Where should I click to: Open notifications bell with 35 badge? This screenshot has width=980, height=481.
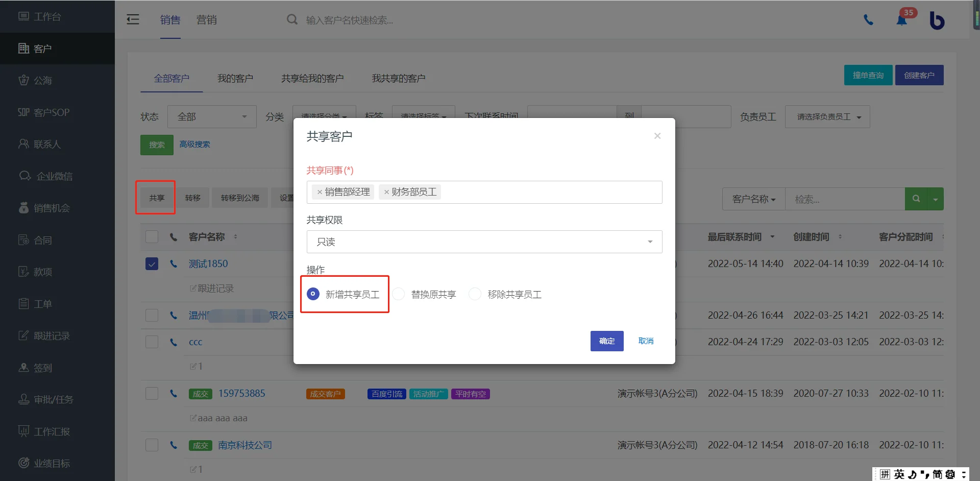(902, 20)
